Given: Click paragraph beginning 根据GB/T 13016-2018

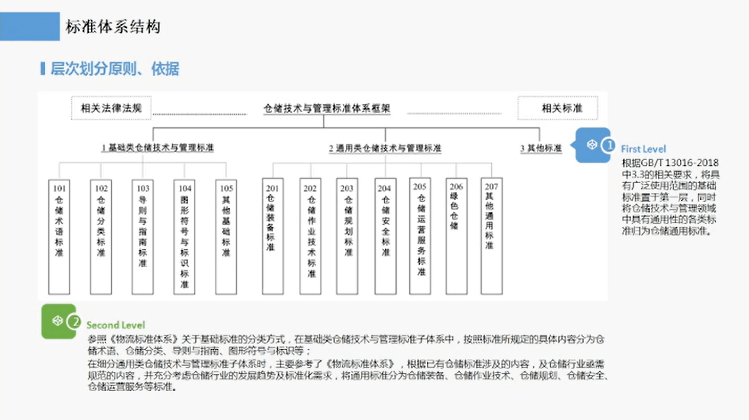Looking at the screenshot, I should (x=671, y=197).
